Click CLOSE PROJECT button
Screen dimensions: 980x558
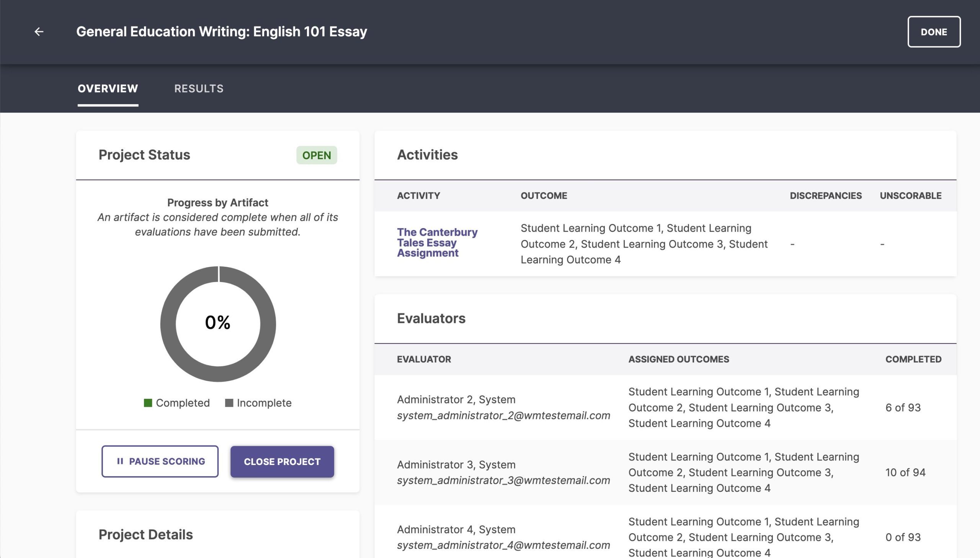pos(281,461)
